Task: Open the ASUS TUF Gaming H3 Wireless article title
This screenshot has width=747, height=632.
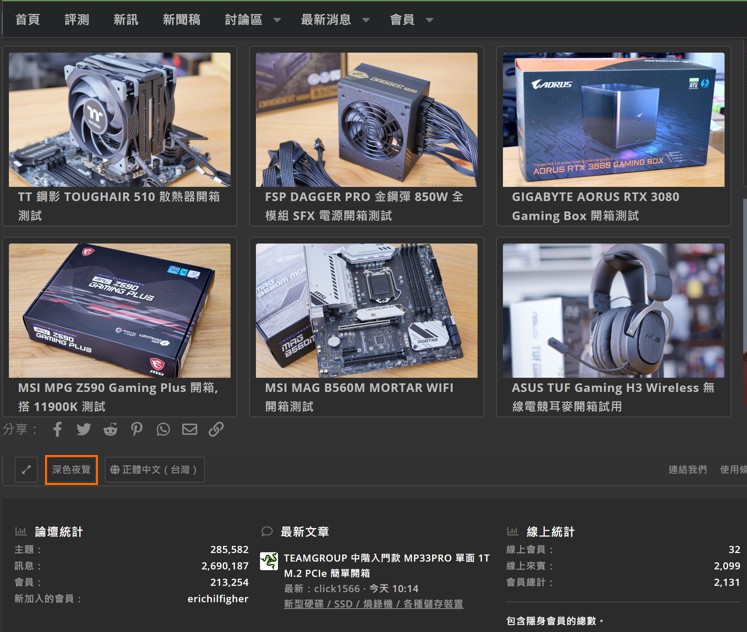Action: 613,397
